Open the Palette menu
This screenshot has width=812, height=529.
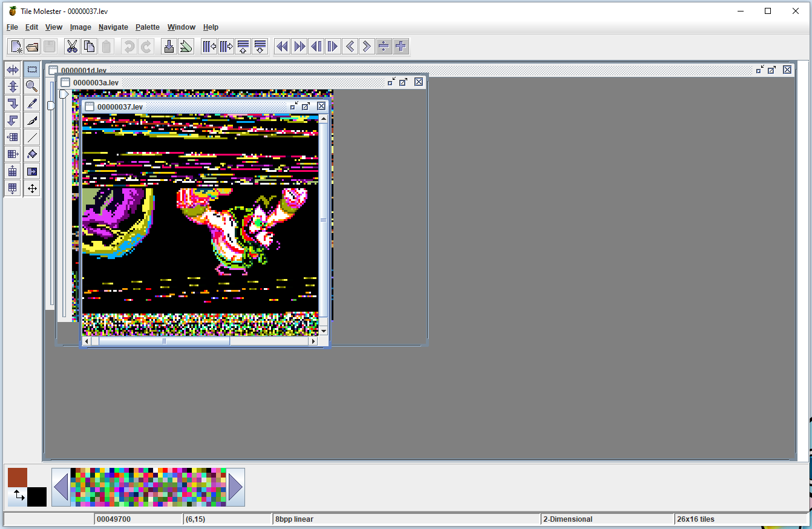[148, 27]
